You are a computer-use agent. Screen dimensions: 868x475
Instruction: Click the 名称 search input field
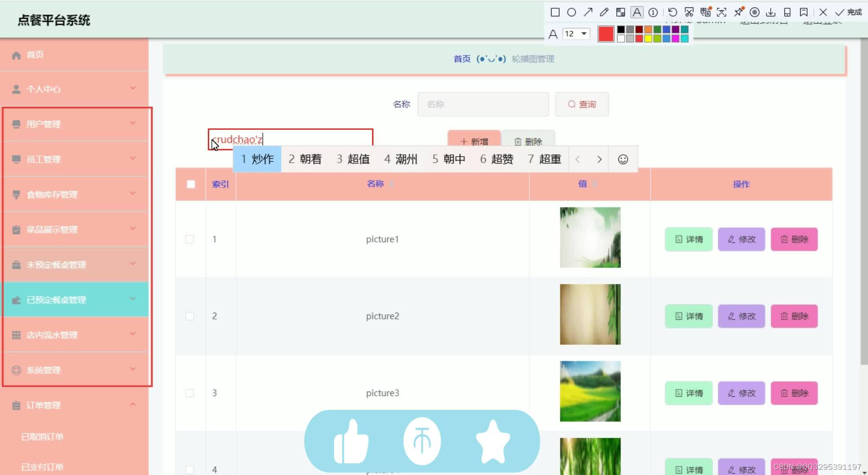[483, 104]
